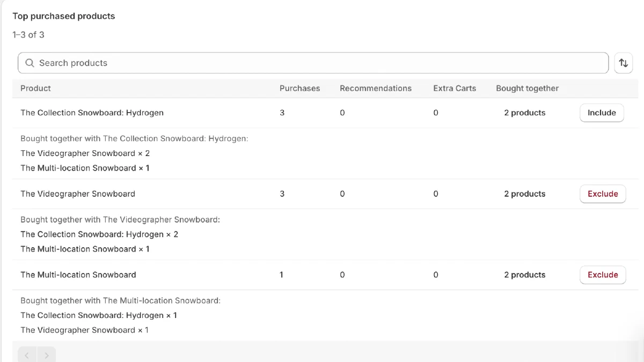The image size is (644, 362).
Task: Focus the Search products field
Action: [313, 63]
